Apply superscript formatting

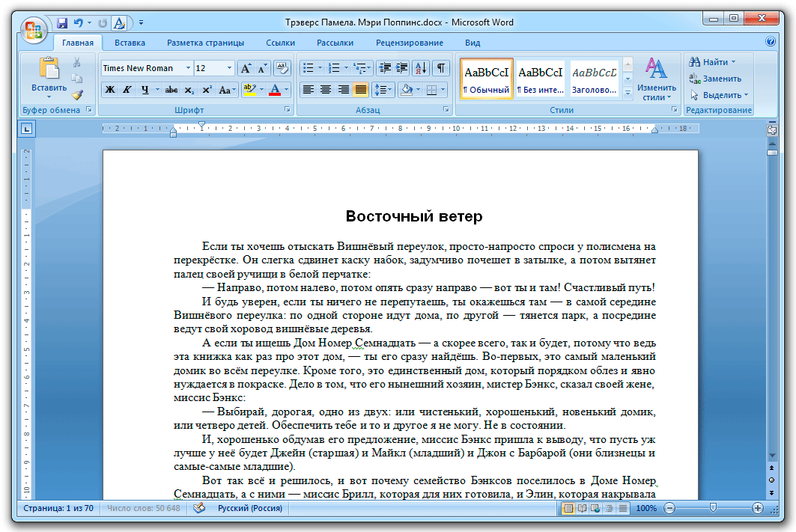tap(207, 91)
